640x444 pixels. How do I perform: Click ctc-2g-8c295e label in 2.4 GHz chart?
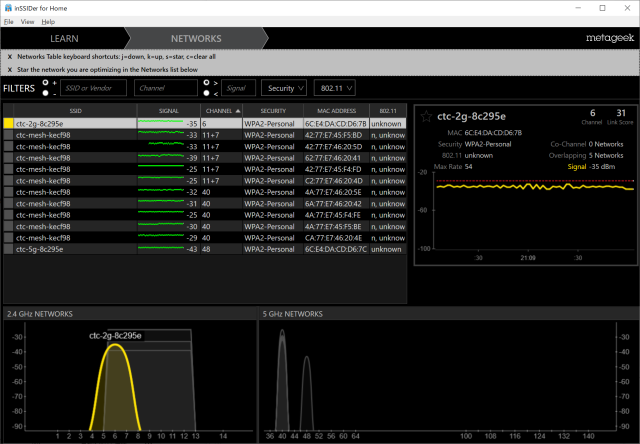point(115,336)
